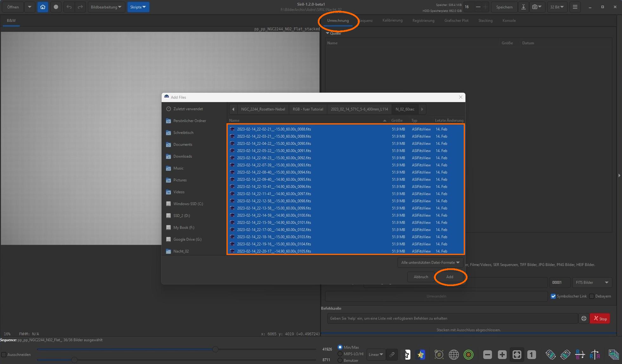Toggle the Symbolischer Link checkbox
The height and width of the screenshot is (364, 622).
pyautogui.click(x=553, y=296)
